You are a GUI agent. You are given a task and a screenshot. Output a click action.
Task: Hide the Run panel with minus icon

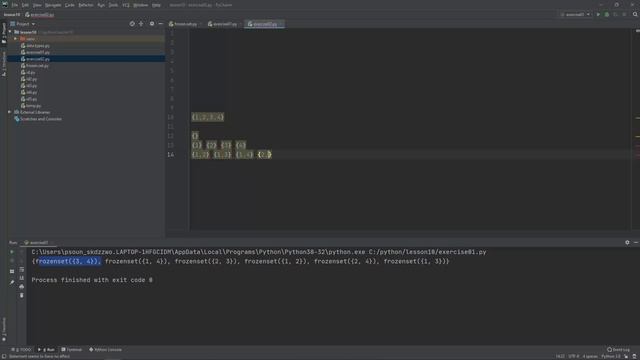[x=636, y=242]
